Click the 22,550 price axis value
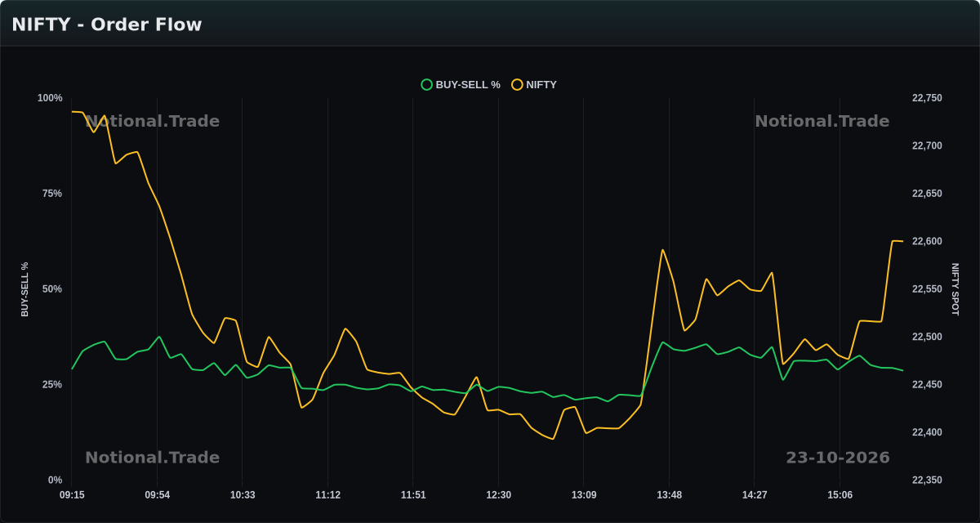 pos(927,289)
